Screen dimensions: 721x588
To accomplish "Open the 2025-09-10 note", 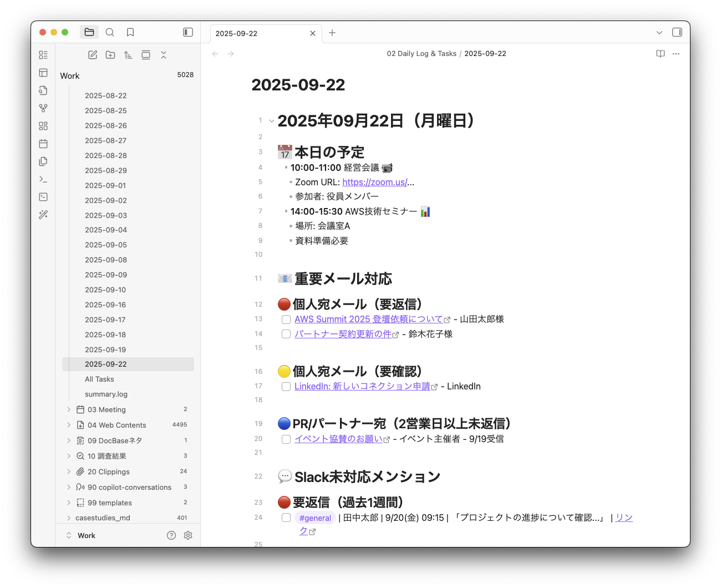I will click(105, 290).
